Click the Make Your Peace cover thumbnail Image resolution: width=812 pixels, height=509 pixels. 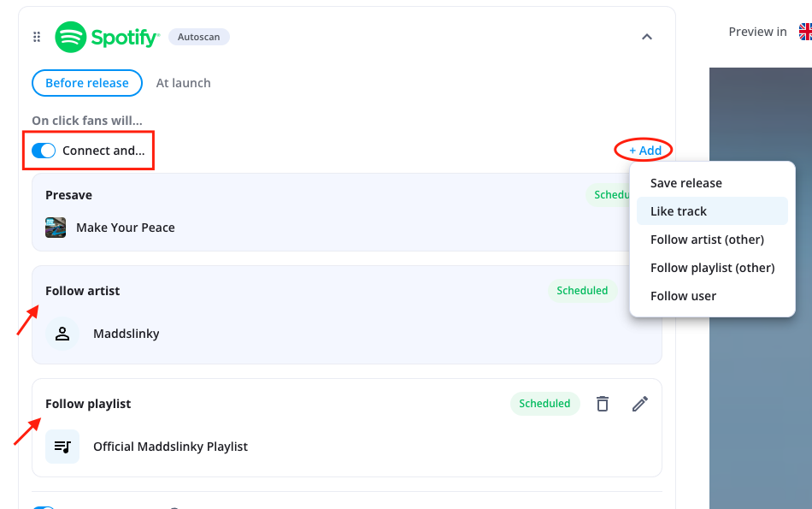[x=56, y=228]
